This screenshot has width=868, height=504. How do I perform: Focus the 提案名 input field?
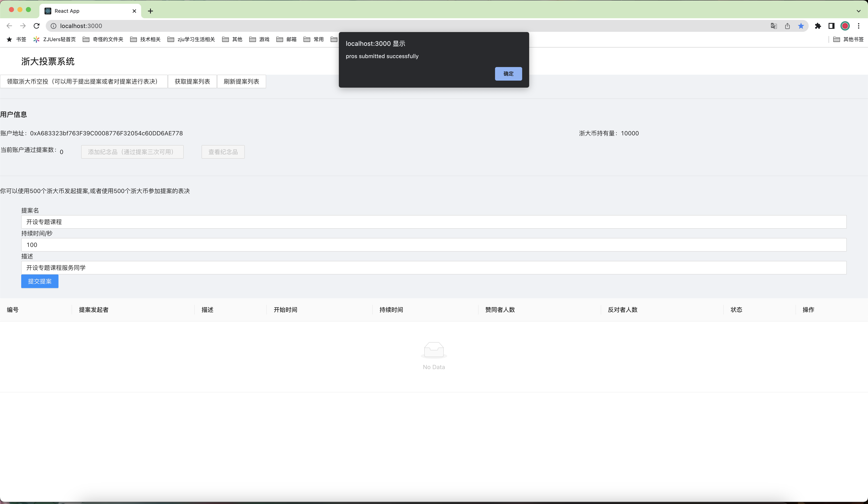click(434, 222)
